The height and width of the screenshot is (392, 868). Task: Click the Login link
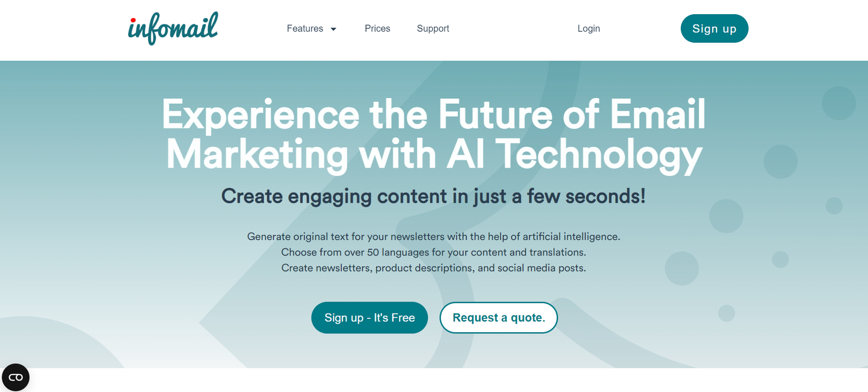click(x=589, y=29)
